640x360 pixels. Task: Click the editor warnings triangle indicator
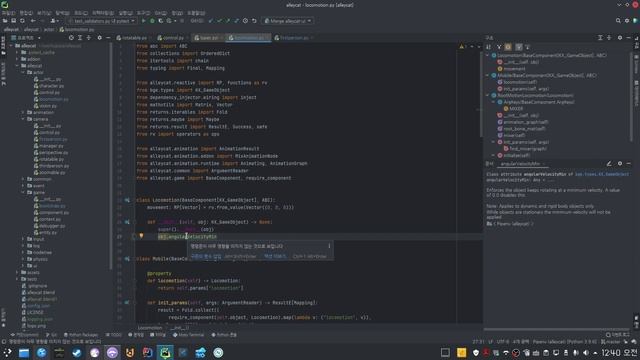point(462,47)
